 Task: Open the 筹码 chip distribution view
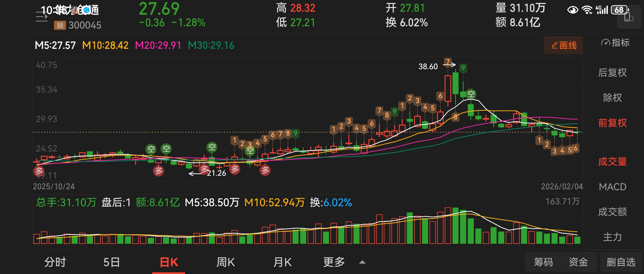pos(543,262)
